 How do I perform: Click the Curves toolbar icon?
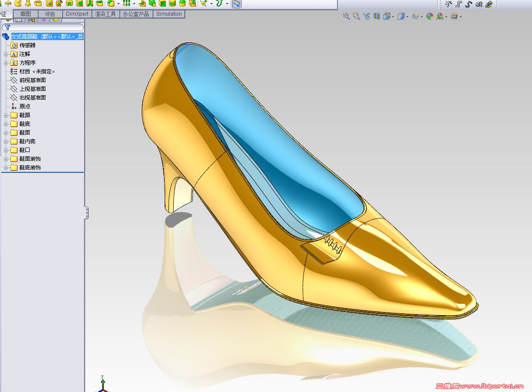click(220, 3)
